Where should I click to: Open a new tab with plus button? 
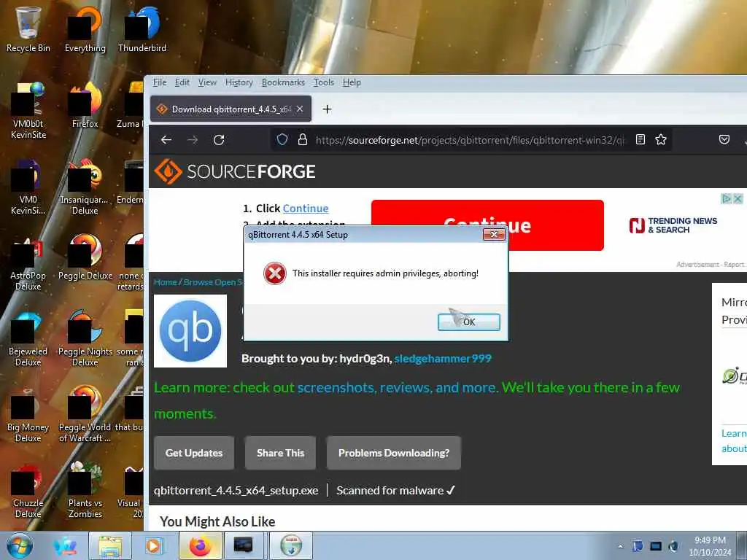click(327, 109)
